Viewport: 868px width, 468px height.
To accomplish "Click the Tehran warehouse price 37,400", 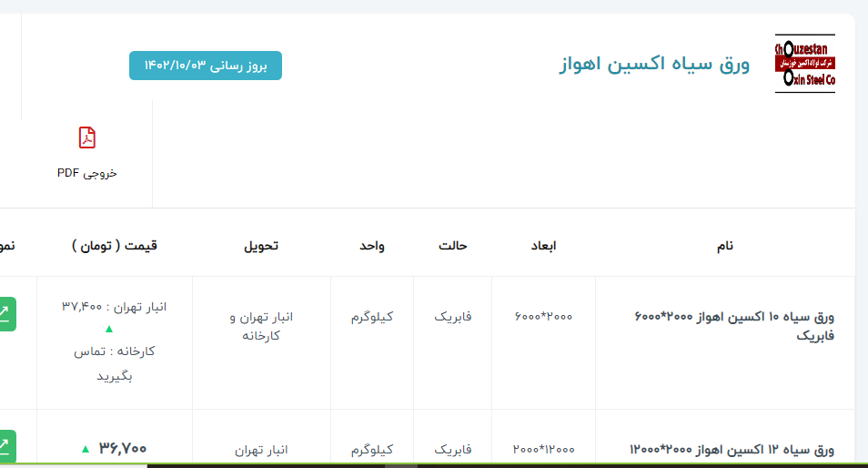I will [x=115, y=307].
